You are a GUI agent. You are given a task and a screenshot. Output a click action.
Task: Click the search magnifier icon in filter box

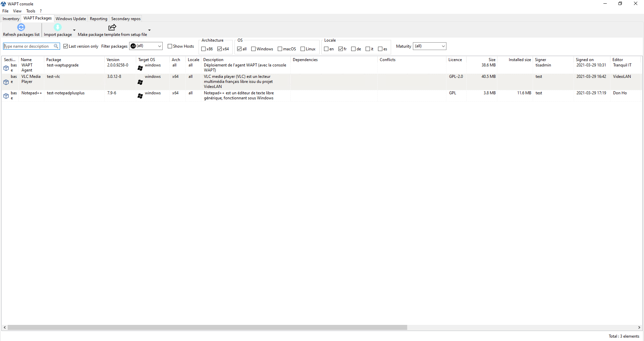[56, 46]
